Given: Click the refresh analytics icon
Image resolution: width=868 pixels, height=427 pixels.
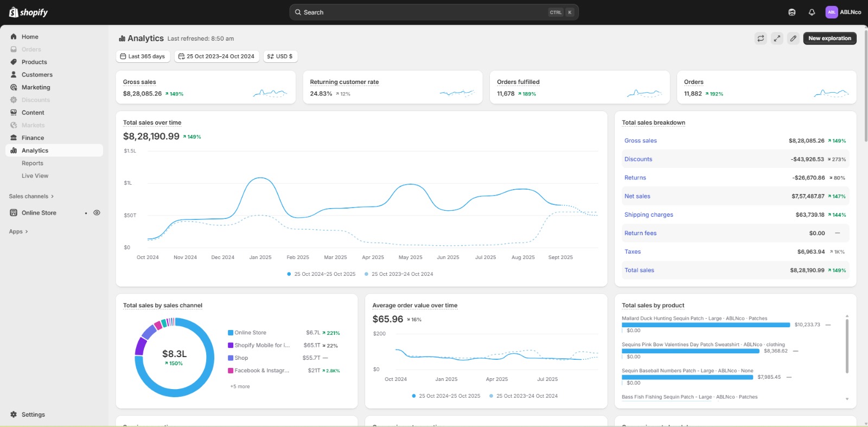Looking at the screenshot, I should [x=761, y=38].
